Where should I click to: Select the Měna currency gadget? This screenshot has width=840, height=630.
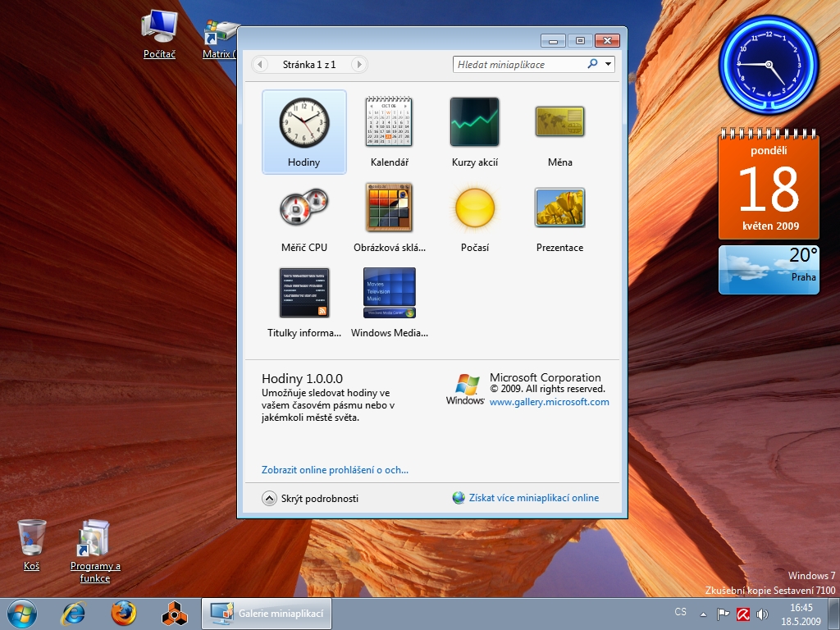click(x=559, y=132)
